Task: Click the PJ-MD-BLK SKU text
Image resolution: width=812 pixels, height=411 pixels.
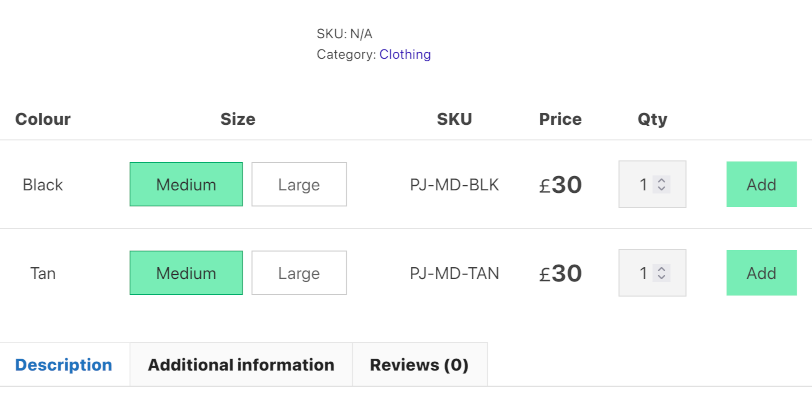Action: 454,185
